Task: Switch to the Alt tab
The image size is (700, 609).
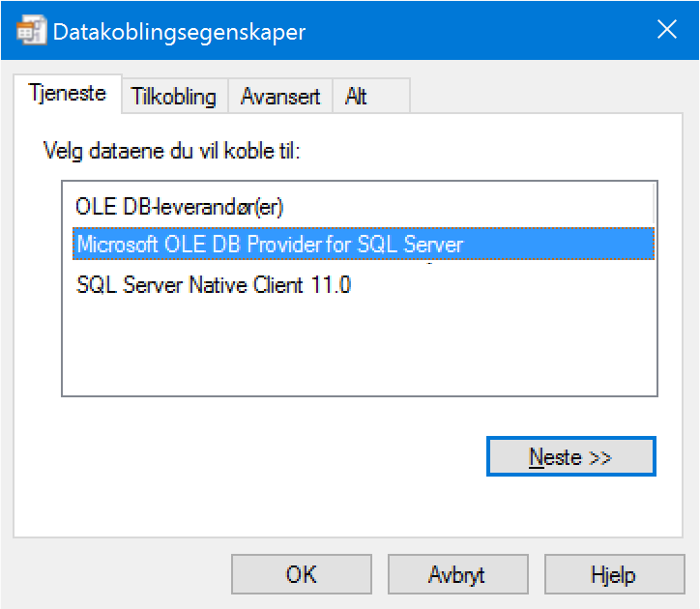Action: point(371,96)
